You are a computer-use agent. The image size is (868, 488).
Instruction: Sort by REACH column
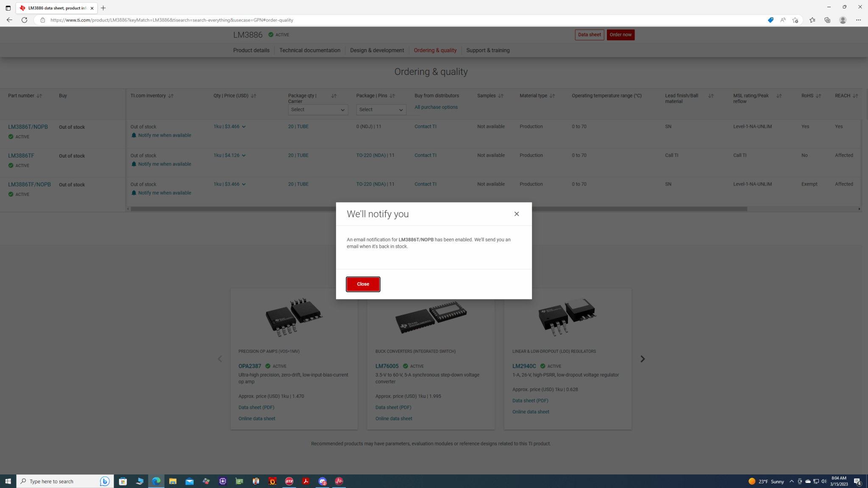click(855, 96)
